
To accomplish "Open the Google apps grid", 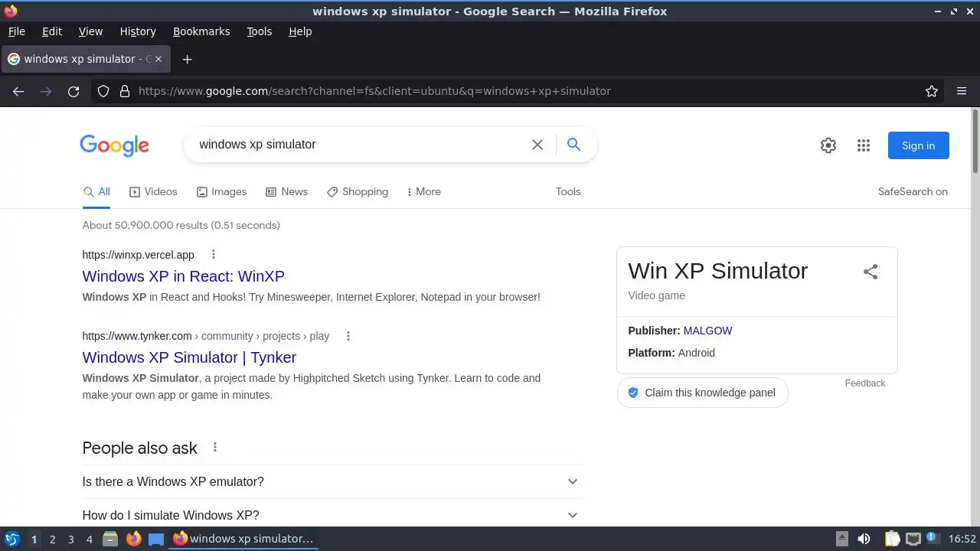I will point(864,145).
